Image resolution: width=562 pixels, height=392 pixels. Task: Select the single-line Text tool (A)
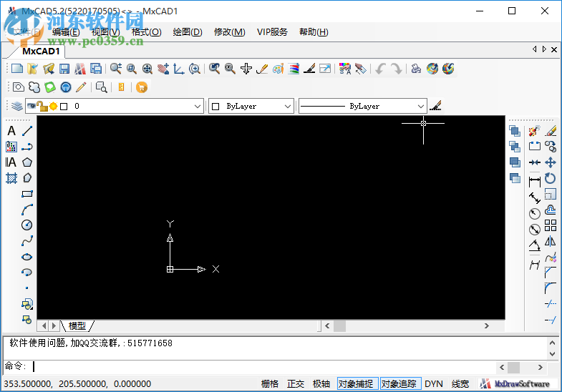(x=11, y=131)
